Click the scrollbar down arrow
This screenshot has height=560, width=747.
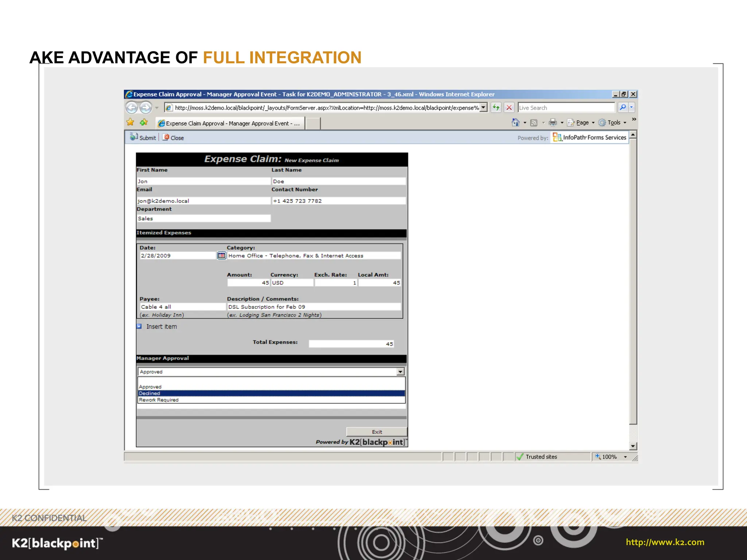point(633,446)
